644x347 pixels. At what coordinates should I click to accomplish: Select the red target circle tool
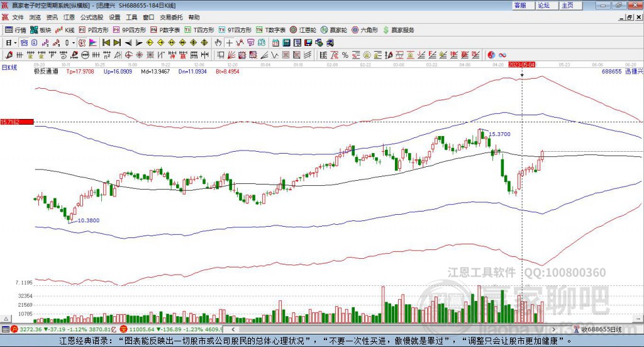coord(128,55)
